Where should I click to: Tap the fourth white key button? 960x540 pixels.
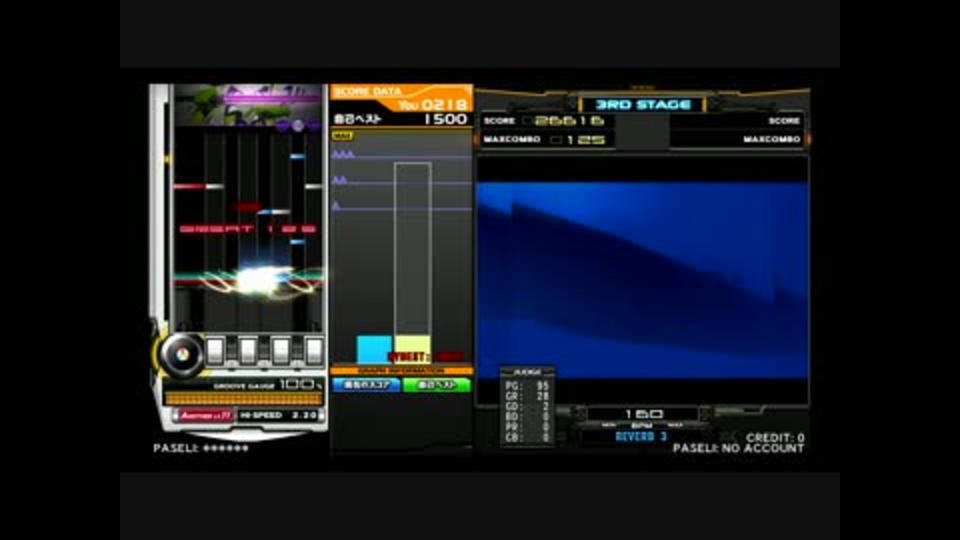313,351
